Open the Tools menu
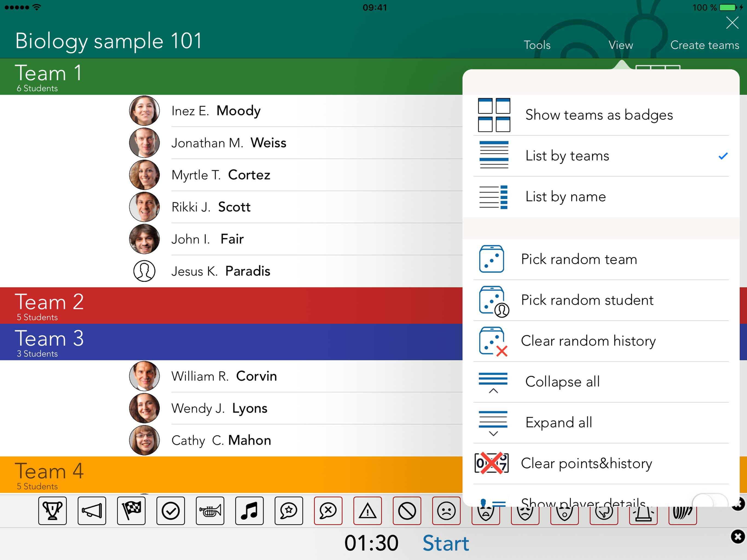 click(x=537, y=45)
